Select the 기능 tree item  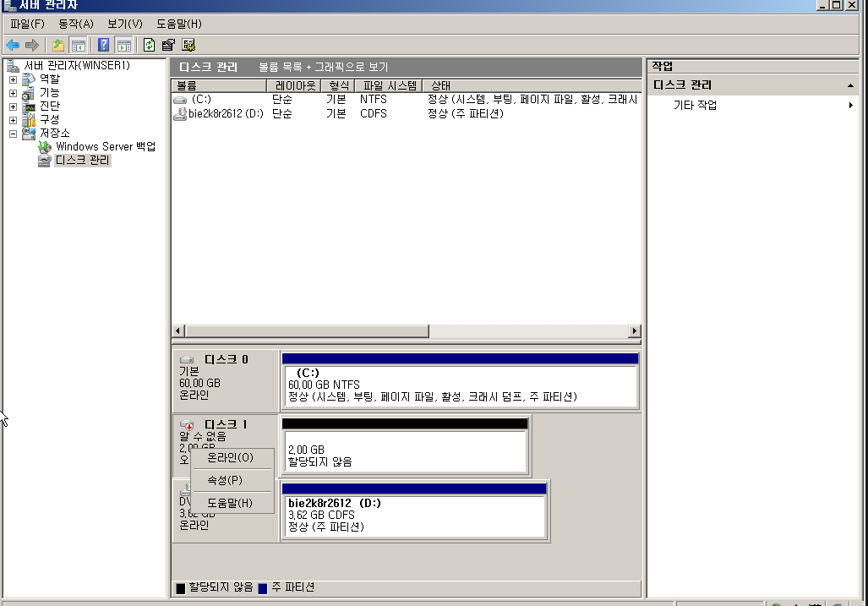tap(49, 92)
